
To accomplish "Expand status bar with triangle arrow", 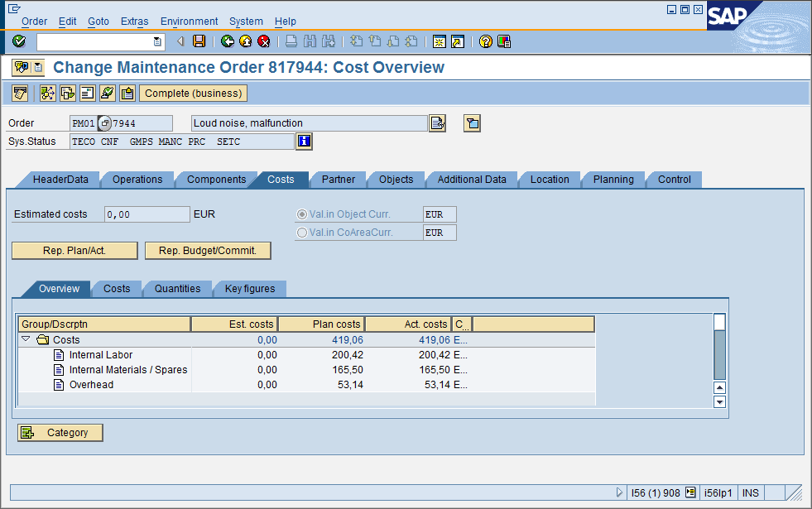I will tap(619, 492).
